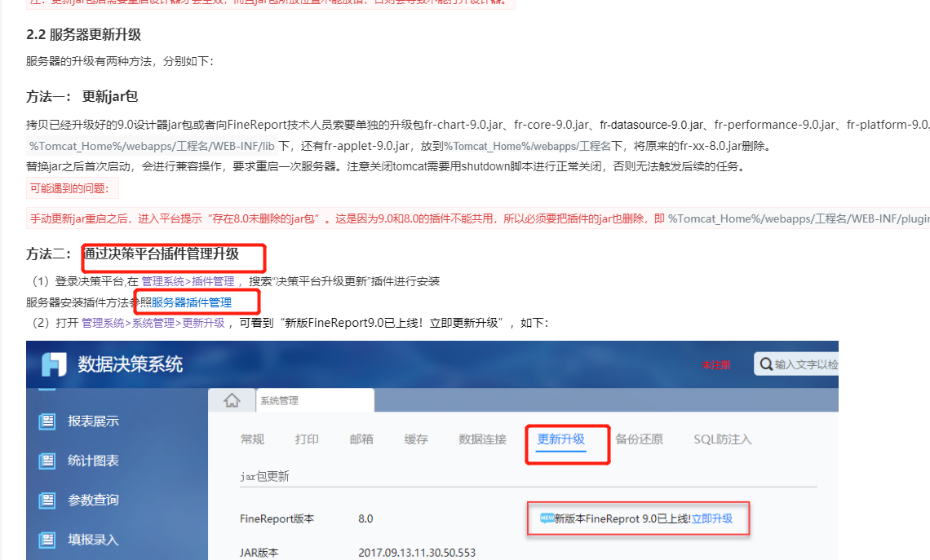Open the 管理系统>插件管理 link
Image resolution: width=930 pixels, height=560 pixels.
[188, 281]
